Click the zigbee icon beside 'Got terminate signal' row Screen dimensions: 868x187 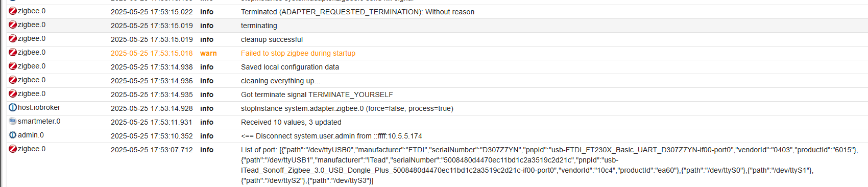[x=13, y=93]
